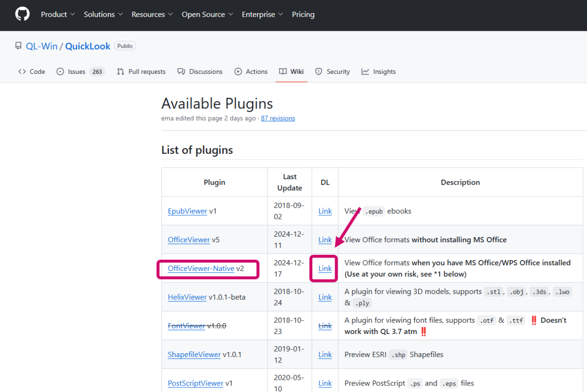The image size is (587, 392).
Task: Click the GitHub octocat logo
Action: [x=22, y=15]
